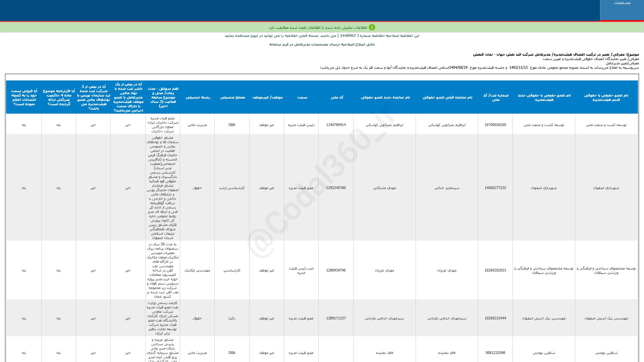The height and width of the screenshot is (362, 644).
Task: Select registration number 10260313444 cell
Action: pyautogui.click(x=495, y=318)
